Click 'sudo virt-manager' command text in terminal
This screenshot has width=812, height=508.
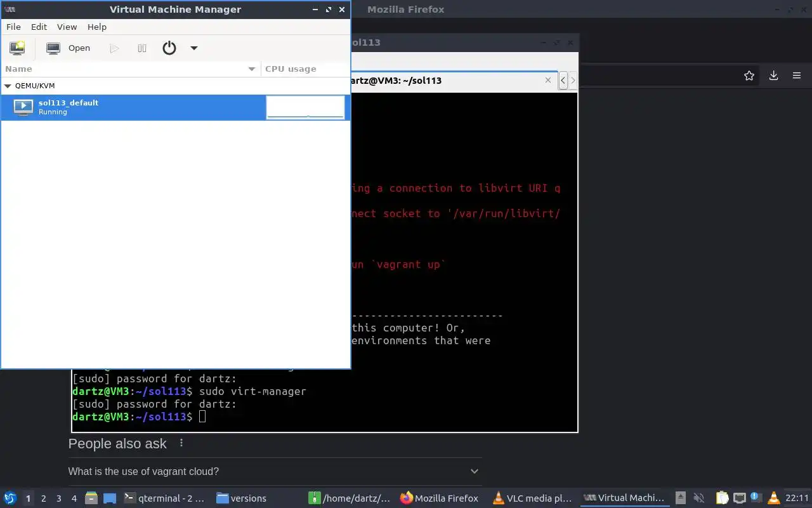252,391
